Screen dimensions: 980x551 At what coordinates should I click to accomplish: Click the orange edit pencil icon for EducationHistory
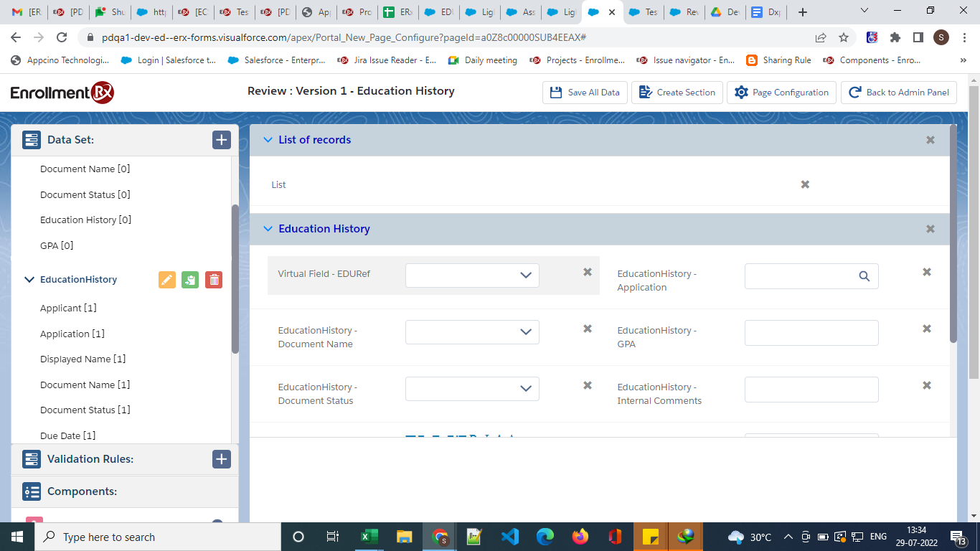coord(166,280)
